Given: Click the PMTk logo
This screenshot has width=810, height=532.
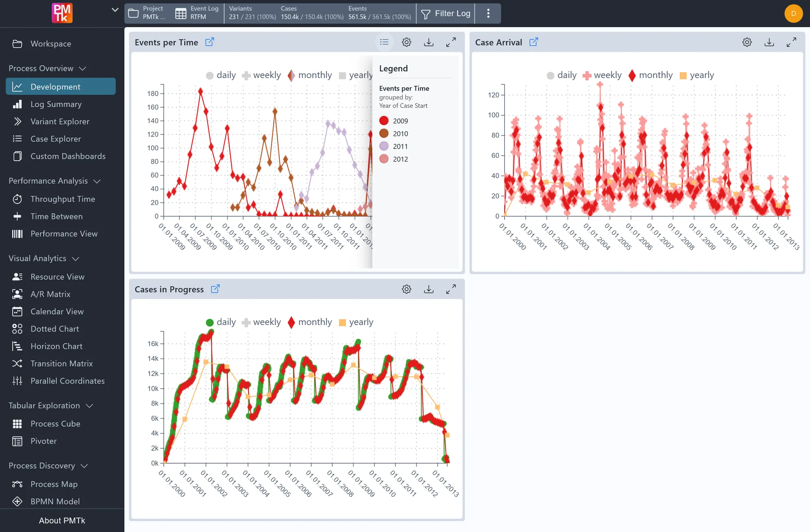Looking at the screenshot, I should click(62, 13).
